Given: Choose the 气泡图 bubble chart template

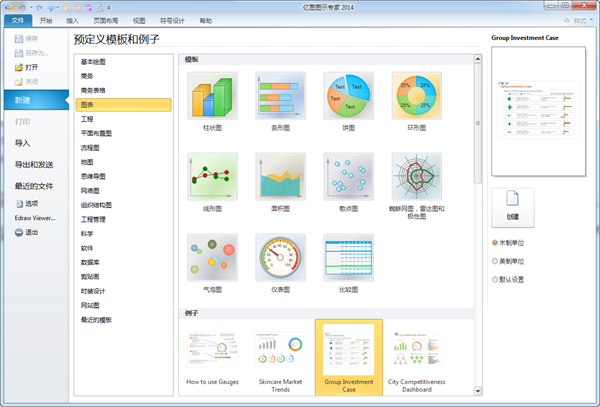Looking at the screenshot, I should (x=212, y=257).
